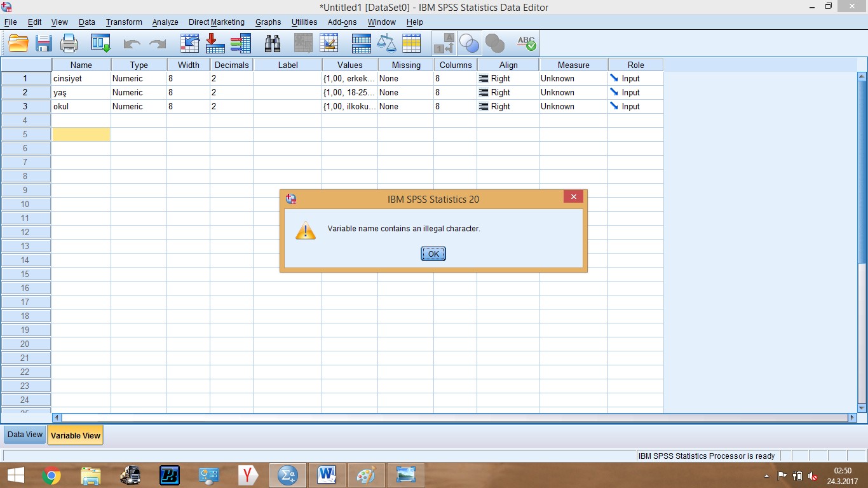Click the Find binoculars icon

tap(273, 43)
